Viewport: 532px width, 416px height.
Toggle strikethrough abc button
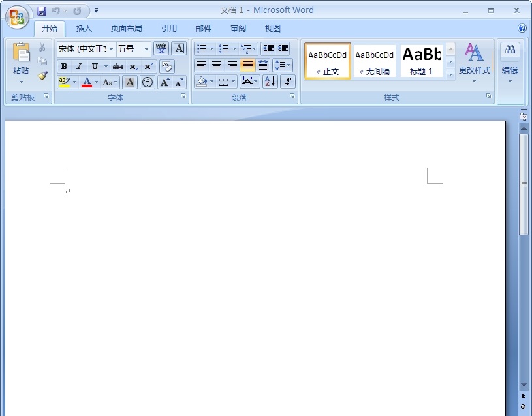(117, 67)
